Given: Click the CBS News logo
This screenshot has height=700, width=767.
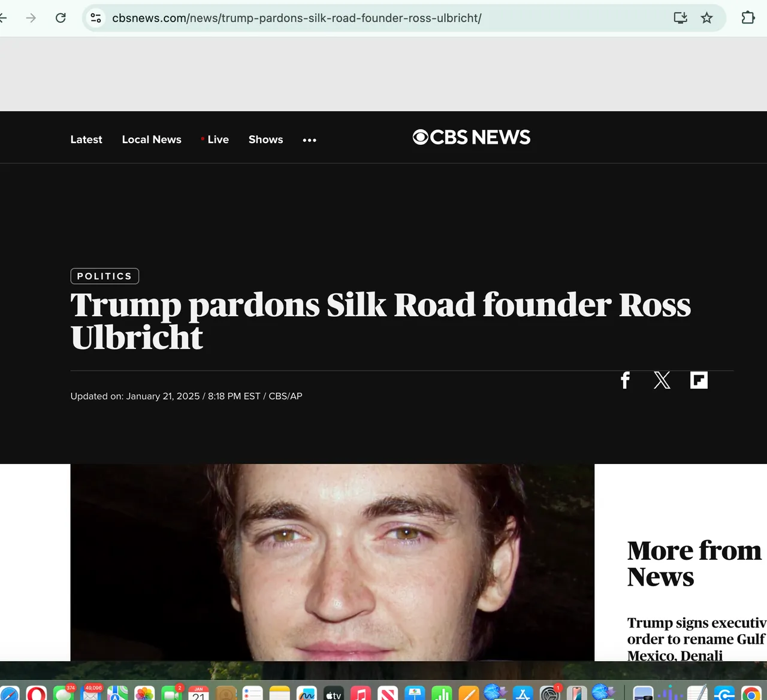Looking at the screenshot, I should point(472,137).
